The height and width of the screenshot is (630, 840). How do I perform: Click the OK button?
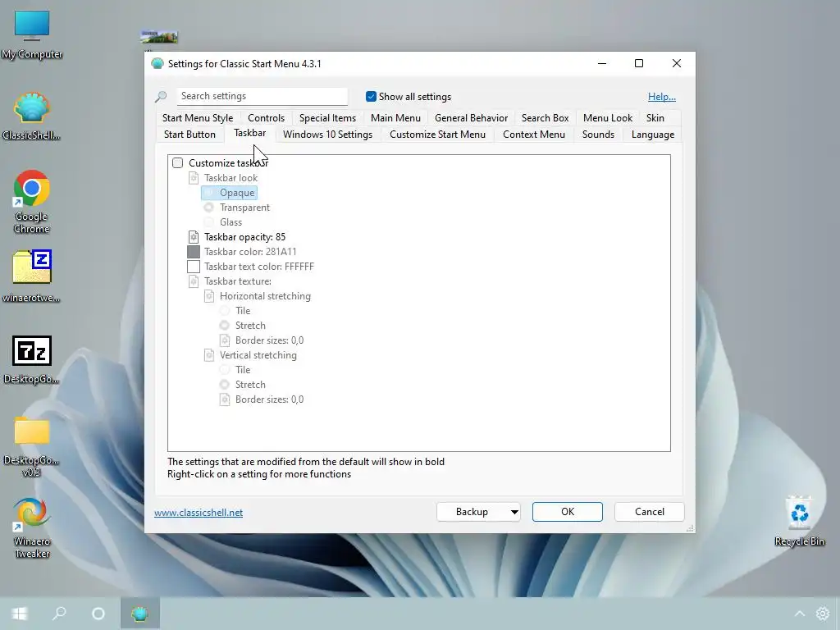[568, 512]
